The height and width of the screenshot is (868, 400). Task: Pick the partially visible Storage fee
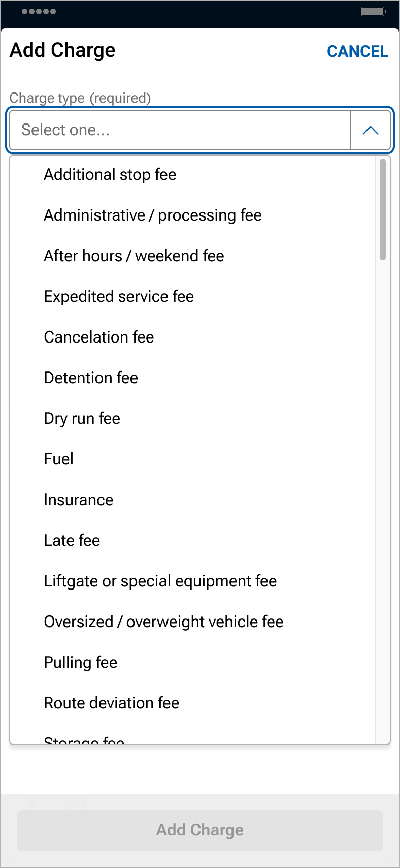pos(84,740)
